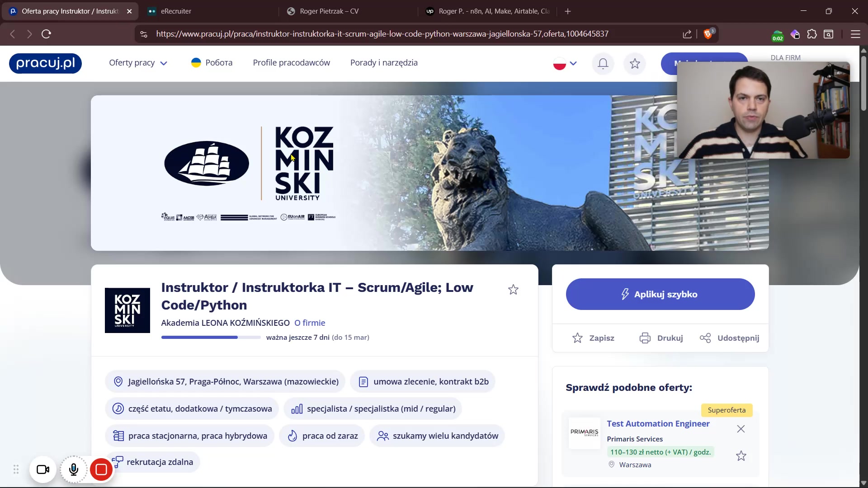Screen dimensions: 868x488
Task: Click the printer icon for Drukuj
Action: pyautogui.click(x=645, y=338)
